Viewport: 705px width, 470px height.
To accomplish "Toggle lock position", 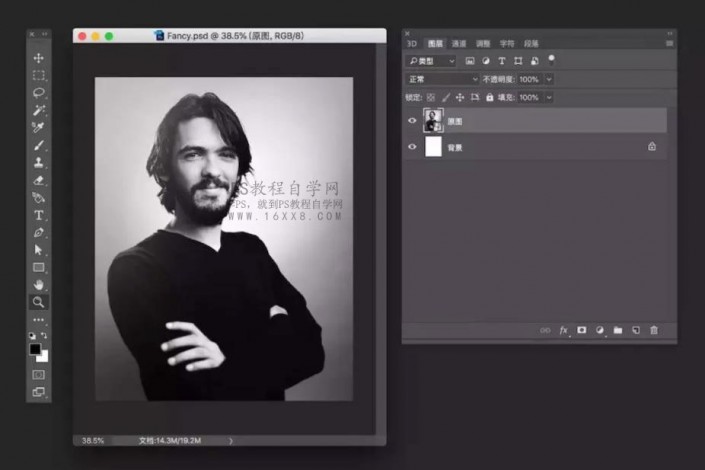I will [x=460, y=97].
